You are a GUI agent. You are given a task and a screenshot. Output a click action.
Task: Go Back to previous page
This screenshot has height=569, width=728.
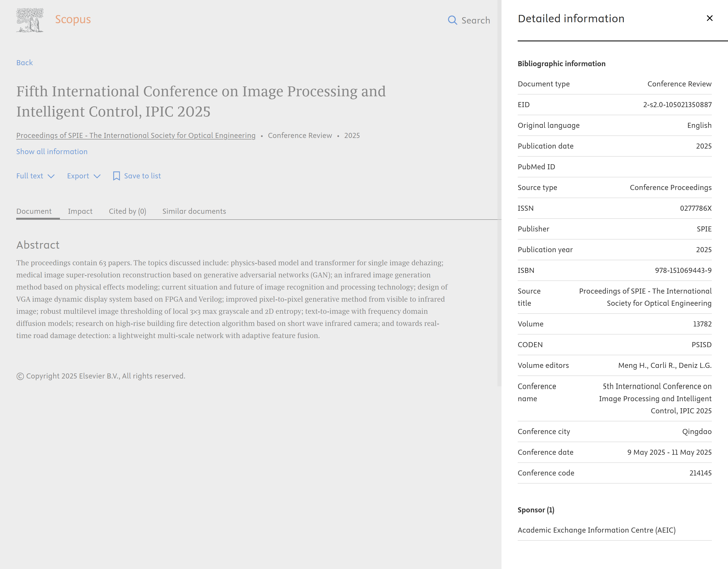[25, 63]
